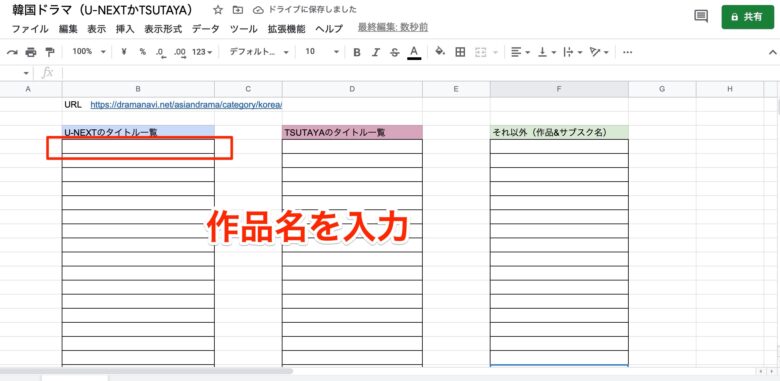
Task: Open the default font dropdown
Action: coord(259,52)
